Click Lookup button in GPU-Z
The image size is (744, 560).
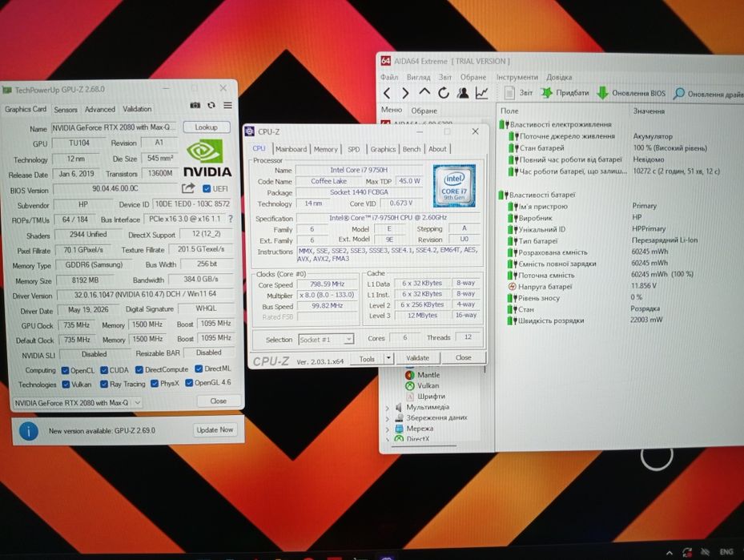207,127
